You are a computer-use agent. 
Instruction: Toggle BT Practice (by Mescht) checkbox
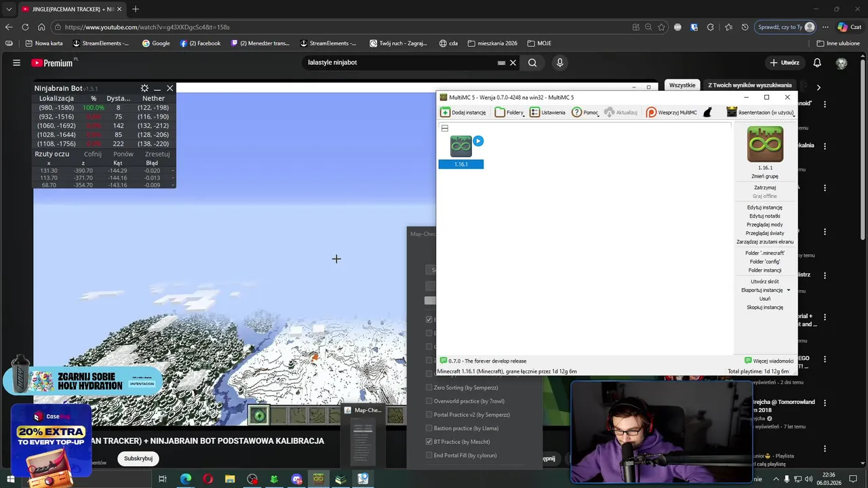429,442
